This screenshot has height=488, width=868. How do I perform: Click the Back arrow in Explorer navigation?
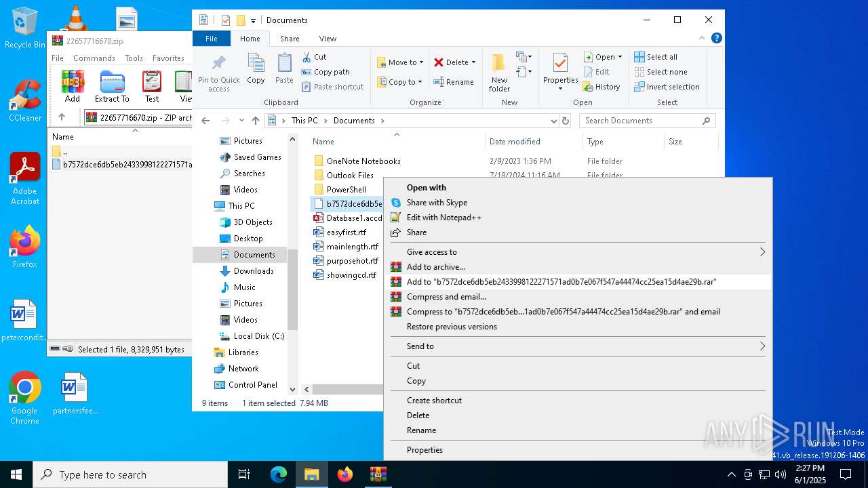coord(205,121)
